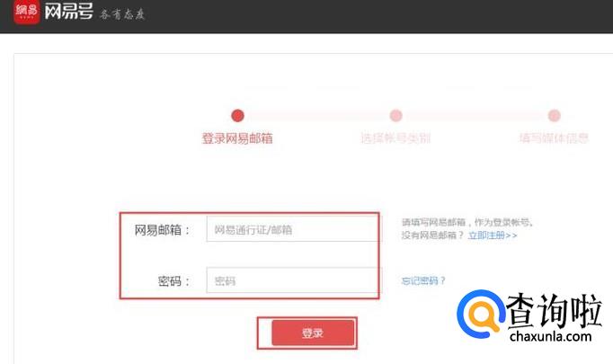Click the red NetEase logo icon

[27, 12]
